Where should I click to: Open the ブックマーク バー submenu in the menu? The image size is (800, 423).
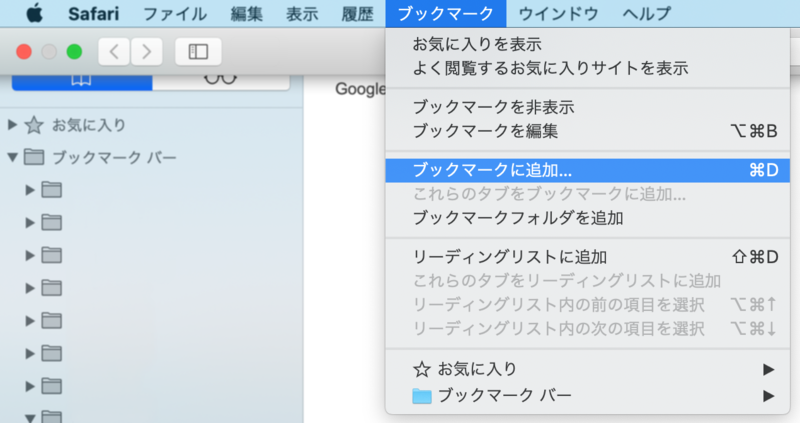click(x=588, y=395)
